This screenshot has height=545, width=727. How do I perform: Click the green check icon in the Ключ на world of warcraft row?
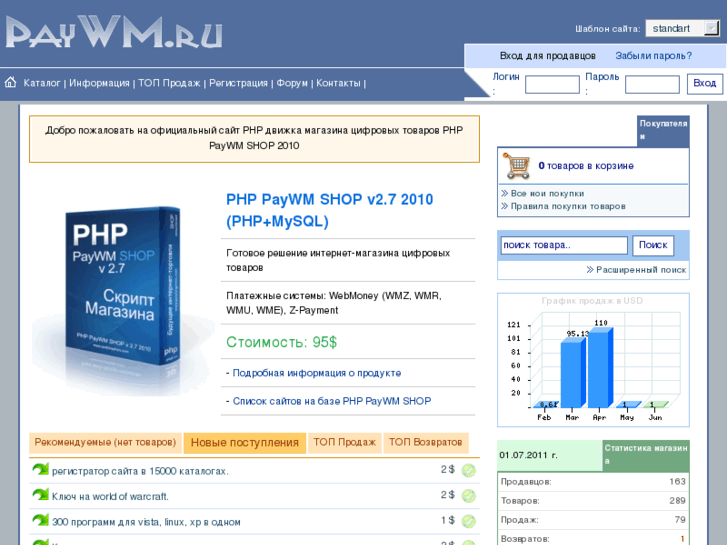[469, 496]
